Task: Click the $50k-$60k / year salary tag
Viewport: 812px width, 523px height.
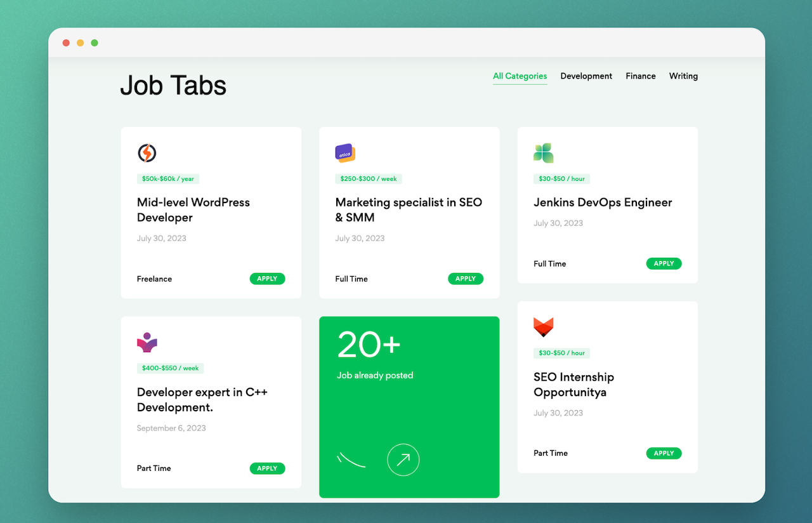Action: (168, 179)
